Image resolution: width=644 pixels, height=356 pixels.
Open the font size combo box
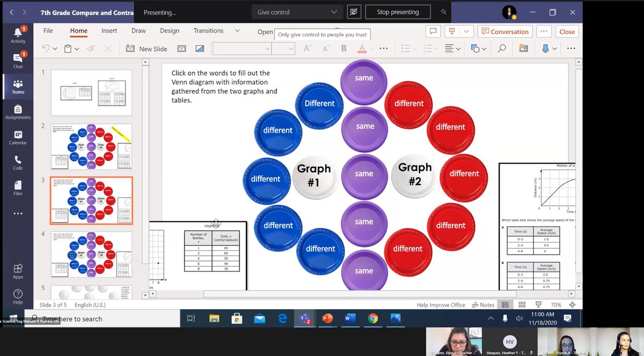[x=283, y=49]
